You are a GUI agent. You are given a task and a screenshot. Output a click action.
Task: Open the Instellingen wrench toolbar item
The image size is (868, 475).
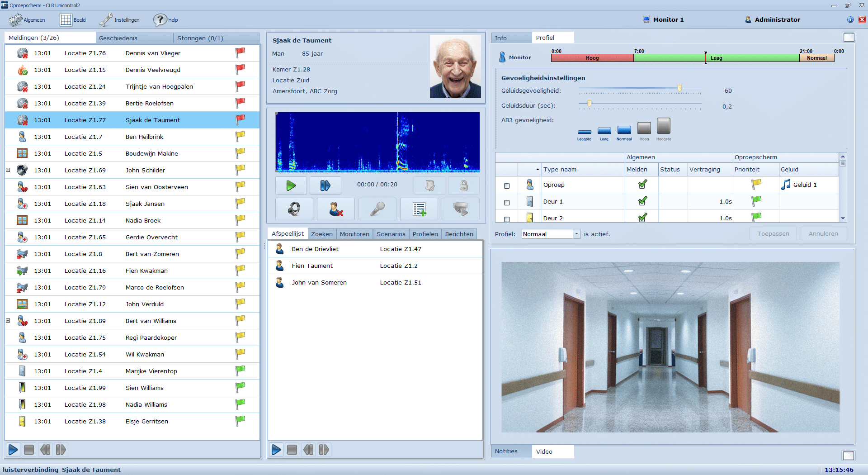click(120, 20)
